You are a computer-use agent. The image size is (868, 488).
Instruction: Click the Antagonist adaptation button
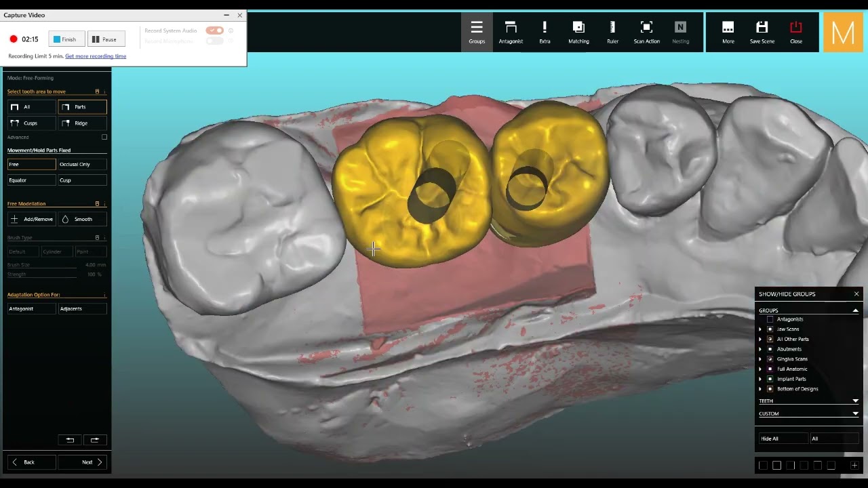(x=31, y=308)
